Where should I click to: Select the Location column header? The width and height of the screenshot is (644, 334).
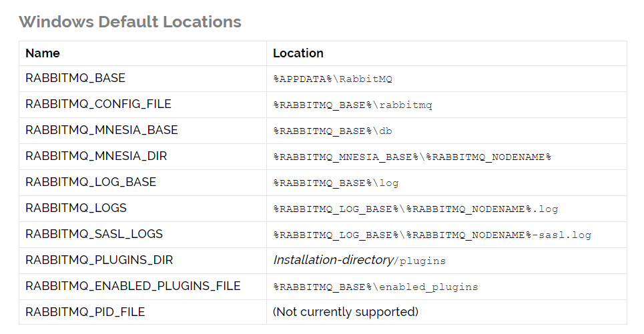(298, 53)
